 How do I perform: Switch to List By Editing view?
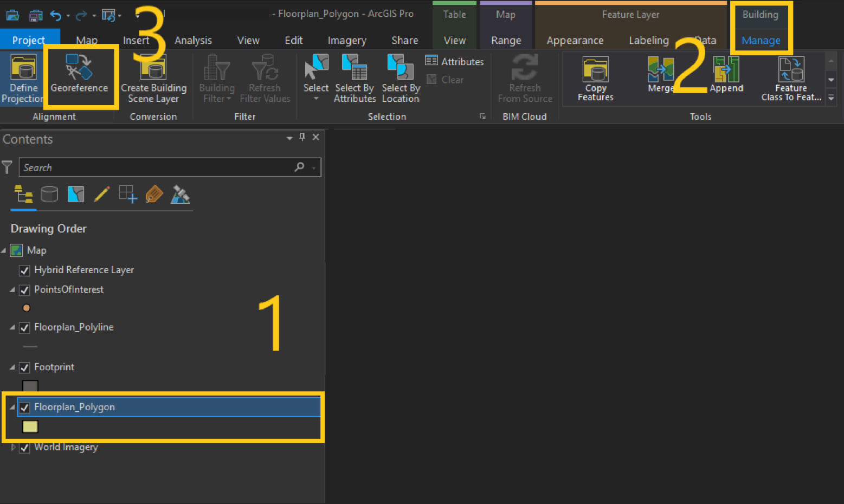tap(101, 194)
